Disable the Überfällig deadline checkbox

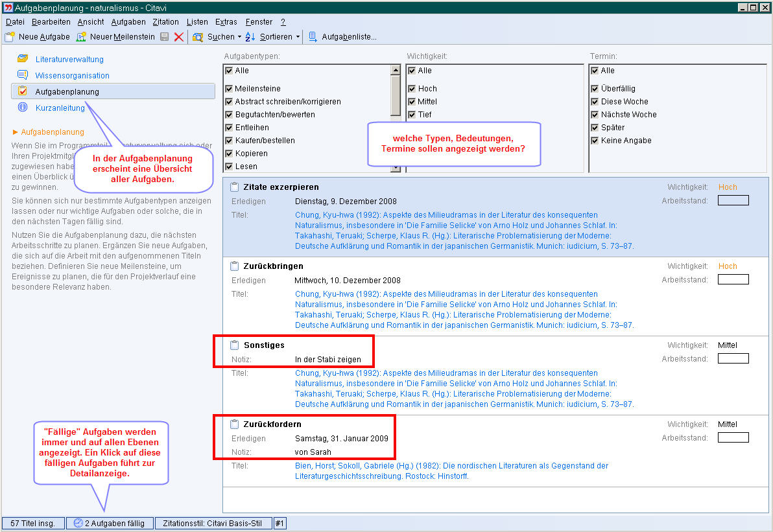click(595, 89)
